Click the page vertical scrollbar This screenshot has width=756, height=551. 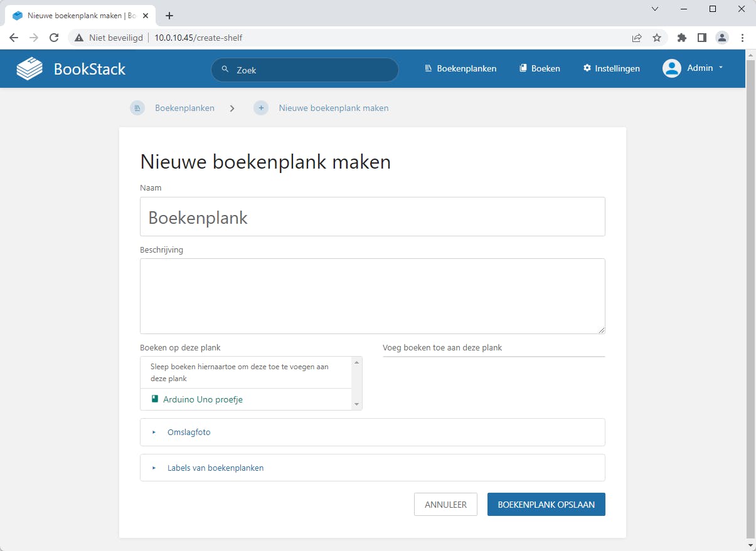click(750, 300)
